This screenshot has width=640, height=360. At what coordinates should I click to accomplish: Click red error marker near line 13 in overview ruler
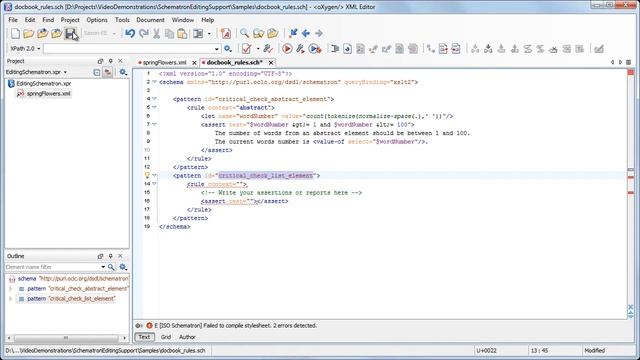pyautogui.click(x=631, y=177)
